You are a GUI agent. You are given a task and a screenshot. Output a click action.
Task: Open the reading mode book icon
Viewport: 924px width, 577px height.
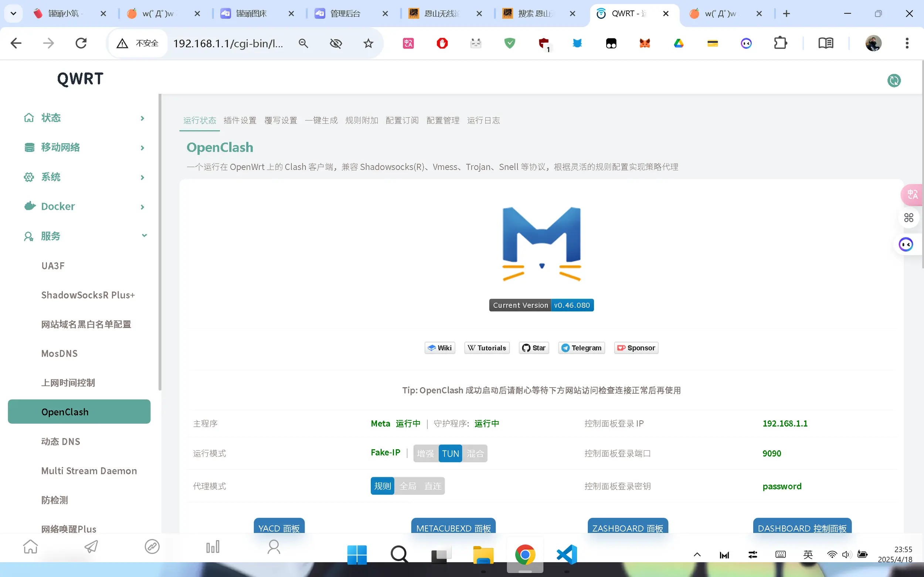click(825, 43)
